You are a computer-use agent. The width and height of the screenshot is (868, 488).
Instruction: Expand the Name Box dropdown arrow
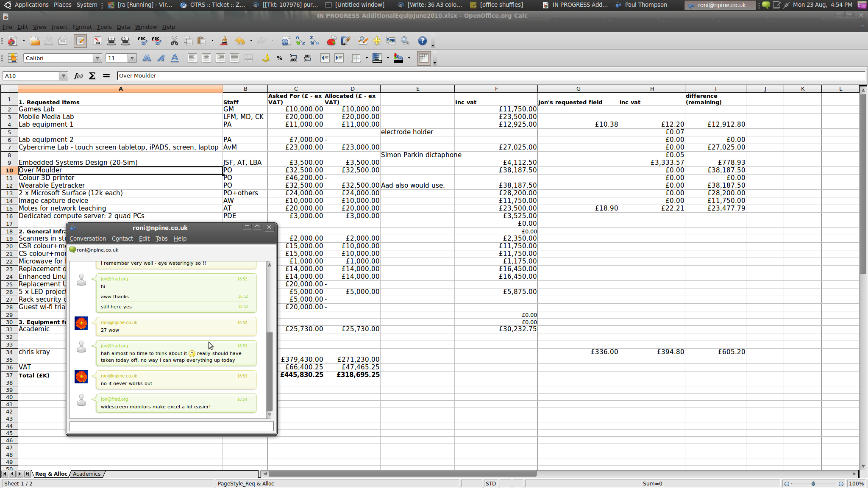(63, 76)
